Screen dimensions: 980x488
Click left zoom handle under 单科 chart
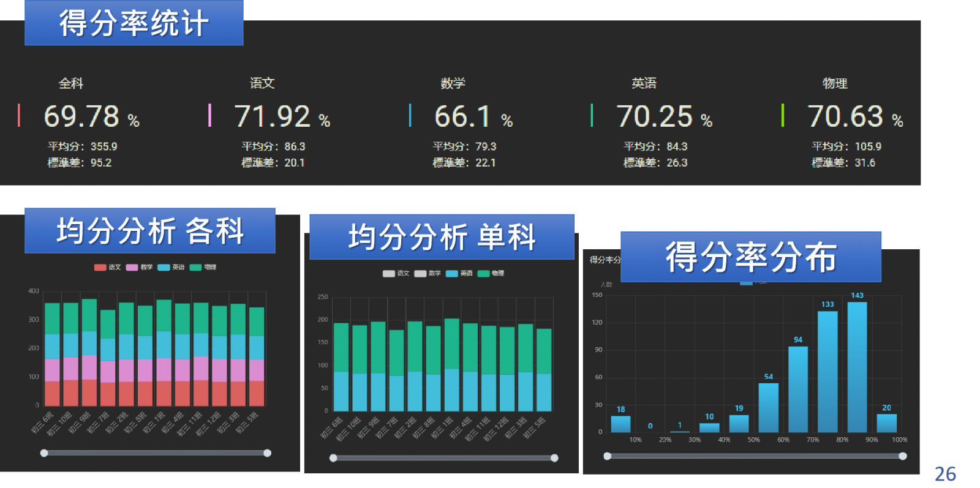(333, 458)
